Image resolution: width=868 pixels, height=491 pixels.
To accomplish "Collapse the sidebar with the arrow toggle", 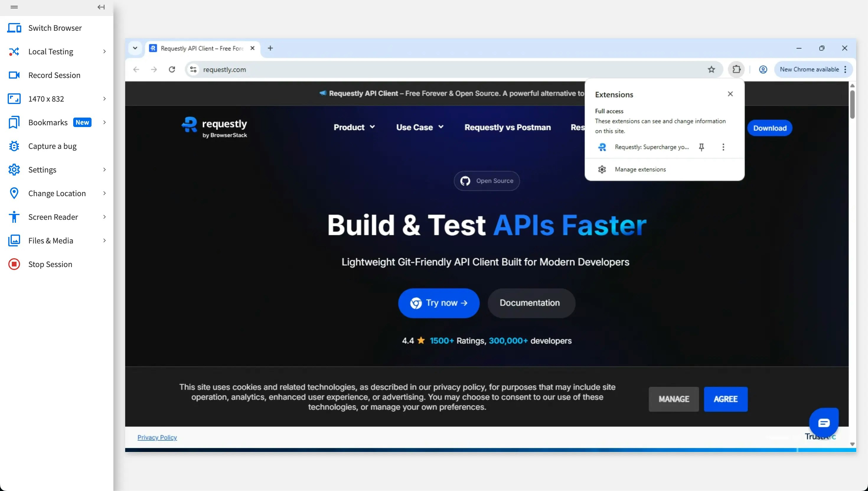I will pyautogui.click(x=100, y=7).
